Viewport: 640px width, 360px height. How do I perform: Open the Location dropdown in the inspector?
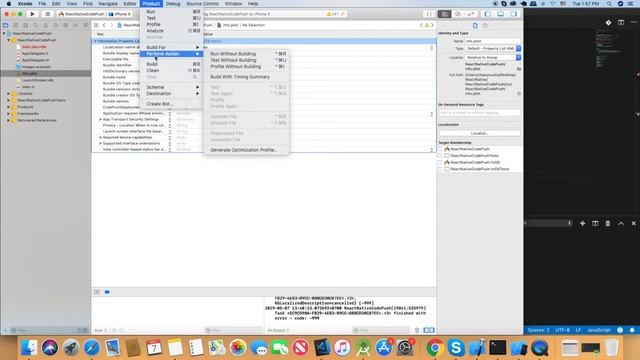[493, 58]
